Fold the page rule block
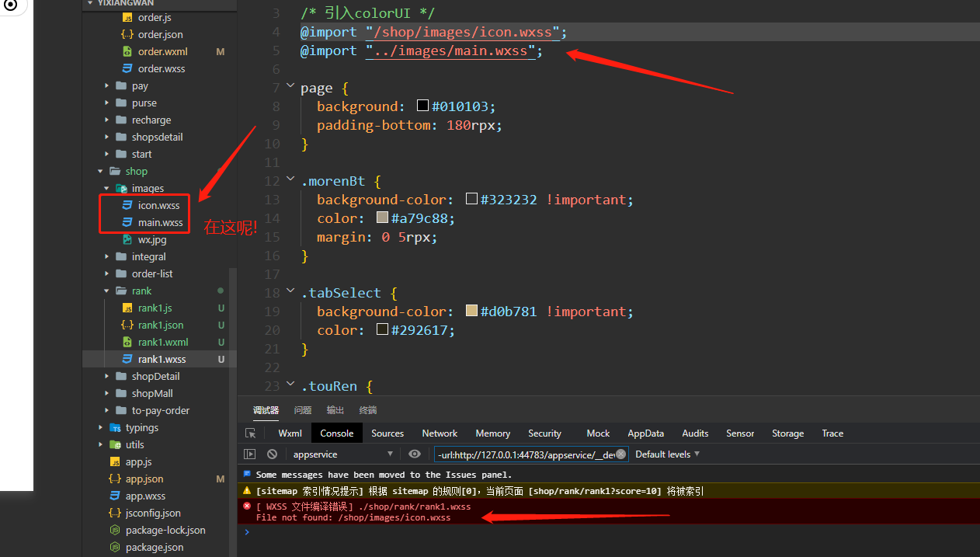The height and width of the screenshot is (557, 980). pos(290,87)
